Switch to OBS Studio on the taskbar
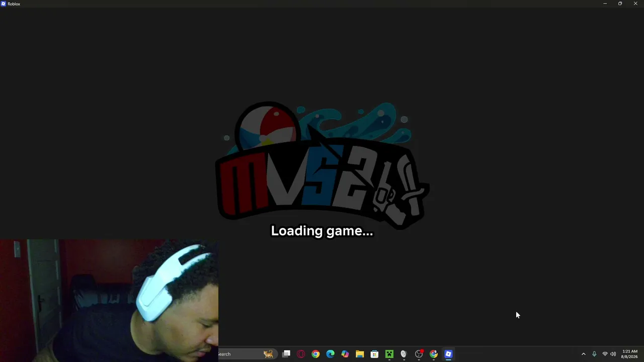Image resolution: width=644 pixels, height=362 pixels. 419,354
